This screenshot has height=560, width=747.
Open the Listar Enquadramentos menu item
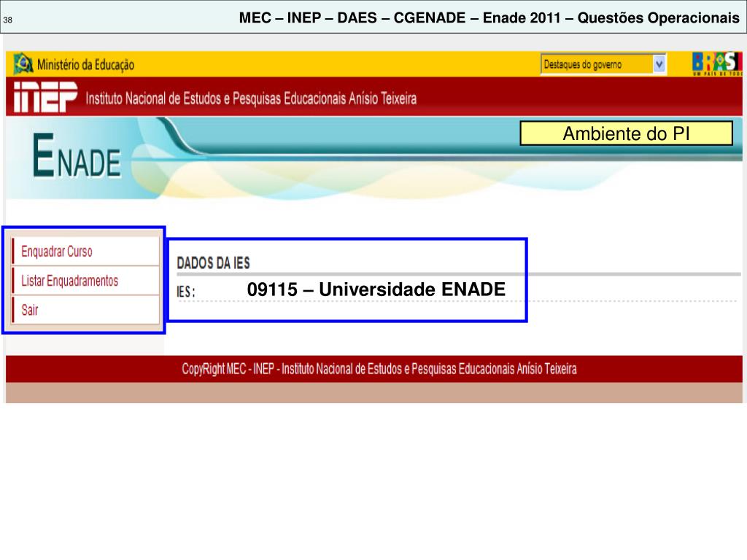point(85,281)
